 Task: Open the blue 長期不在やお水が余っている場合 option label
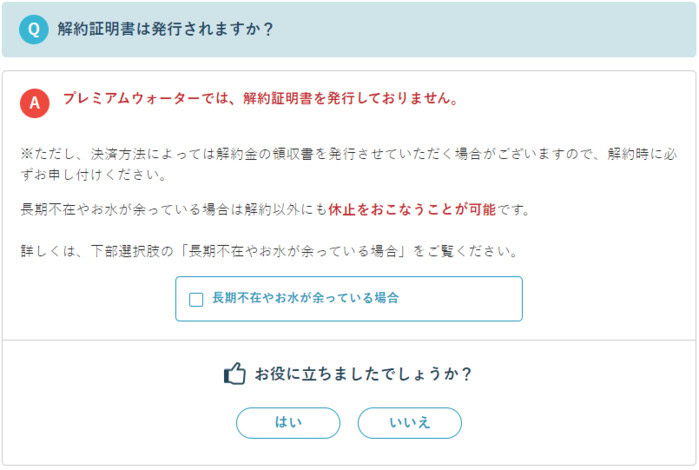[x=305, y=298]
